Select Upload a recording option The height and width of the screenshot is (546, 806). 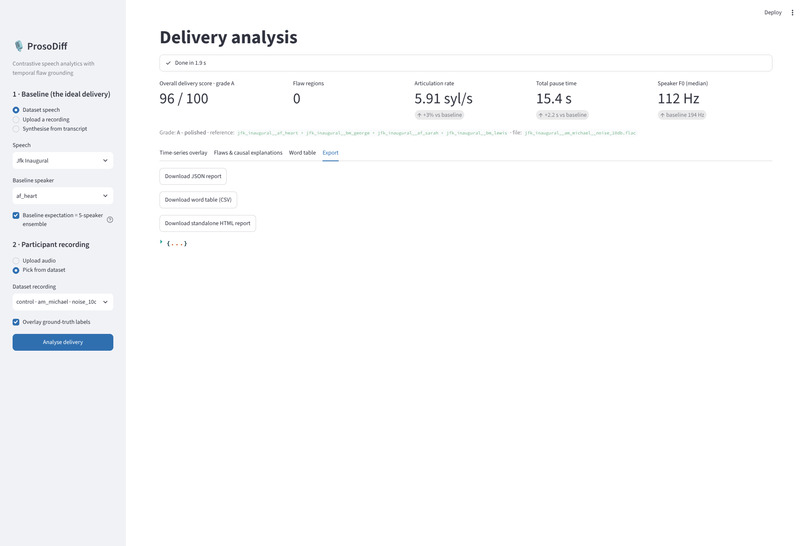tap(16, 119)
